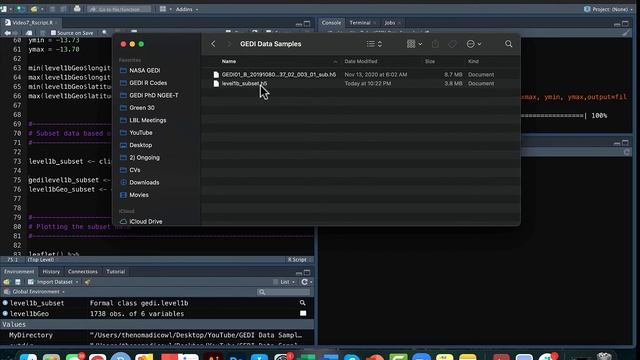This screenshot has width=640, height=360.
Task: Sort Finder list by Date Modified
Action: [x=361, y=61]
